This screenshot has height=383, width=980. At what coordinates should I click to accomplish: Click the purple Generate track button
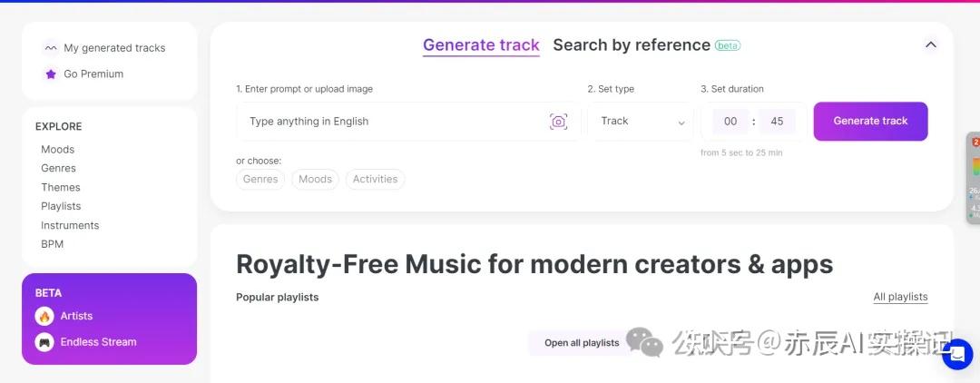pos(870,122)
